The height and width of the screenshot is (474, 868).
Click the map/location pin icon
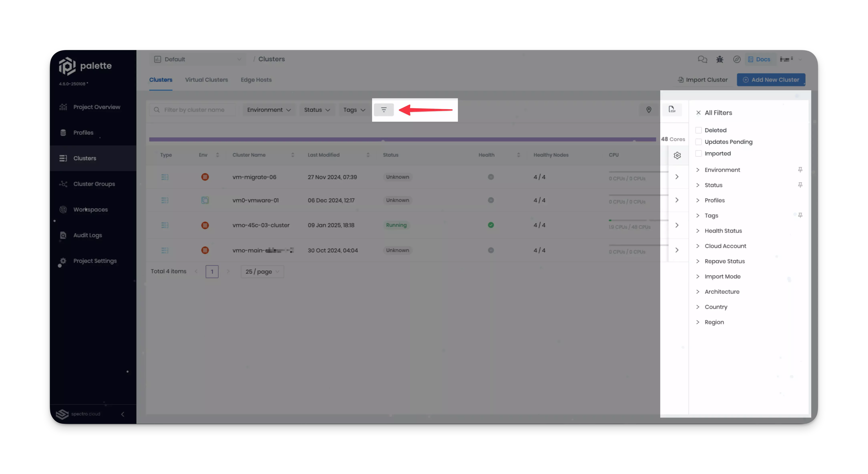(x=649, y=110)
